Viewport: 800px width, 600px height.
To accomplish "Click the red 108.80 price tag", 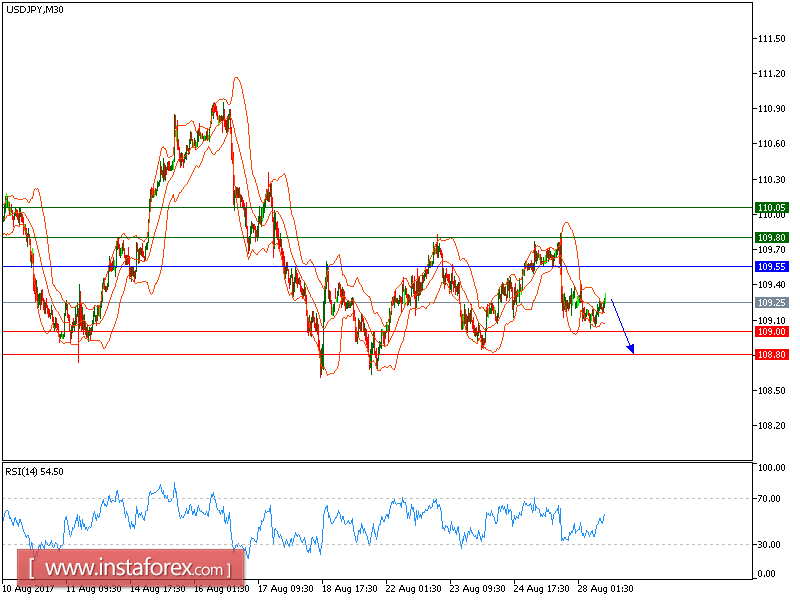I will point(771,354).
